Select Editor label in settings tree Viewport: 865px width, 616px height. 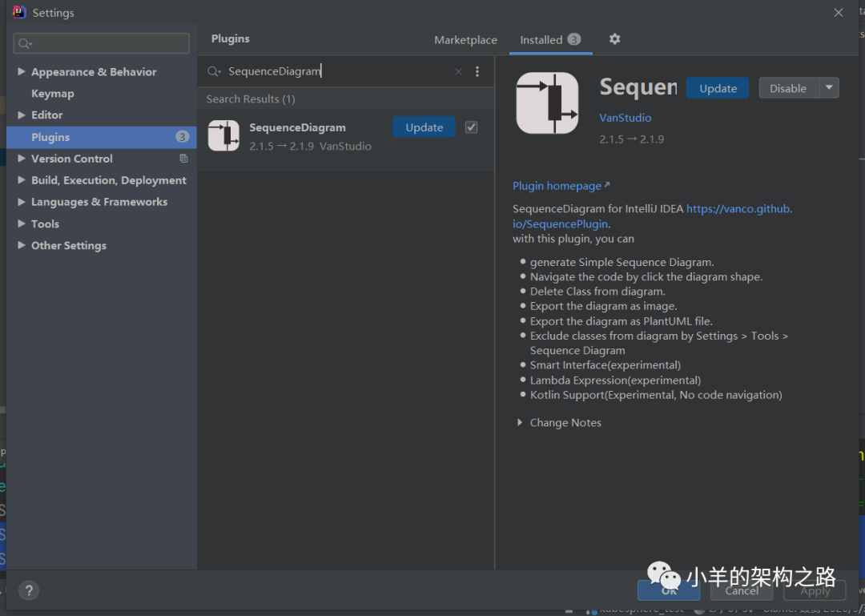[x=47, y=115]
